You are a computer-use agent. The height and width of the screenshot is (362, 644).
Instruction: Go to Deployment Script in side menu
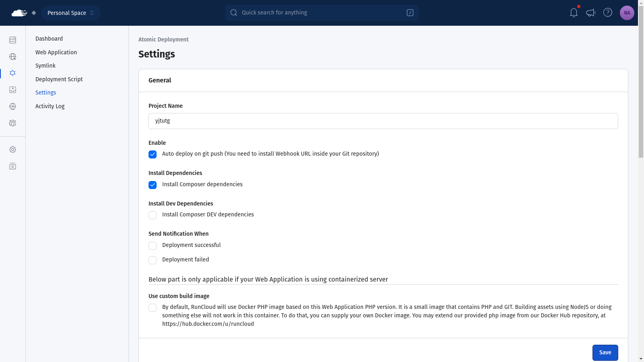pos(59,79)
